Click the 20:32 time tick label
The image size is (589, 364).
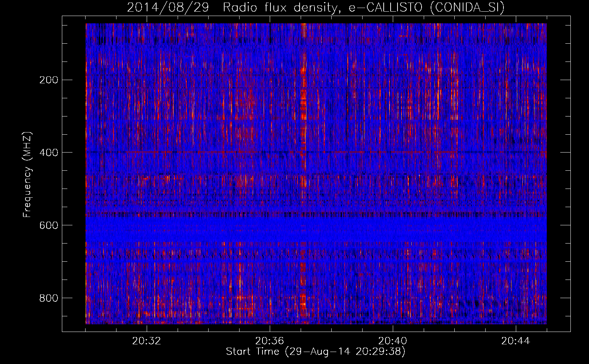click(147, 341)
